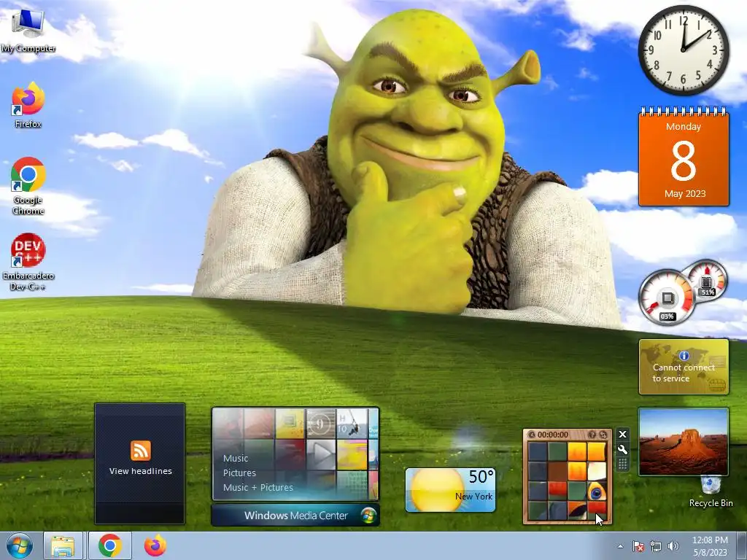The image size is (747, 560).
Task: Select the Recycle Bin desktop icon
Action: (711, 492)
